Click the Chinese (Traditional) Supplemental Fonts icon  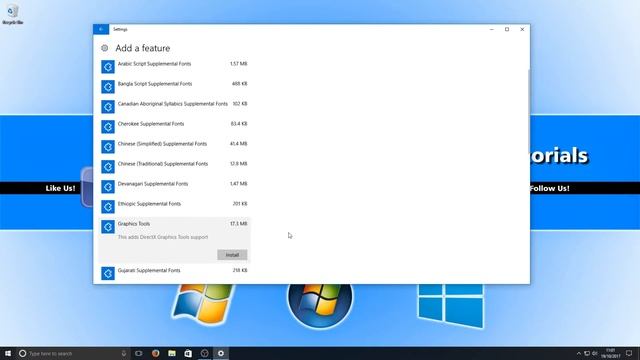(x=108, y=167)
